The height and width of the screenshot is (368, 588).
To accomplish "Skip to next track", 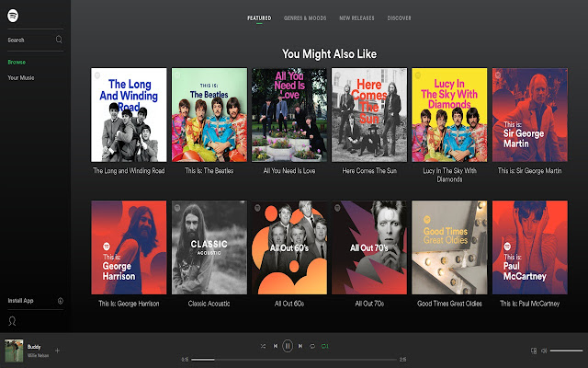I will point(300,346).
